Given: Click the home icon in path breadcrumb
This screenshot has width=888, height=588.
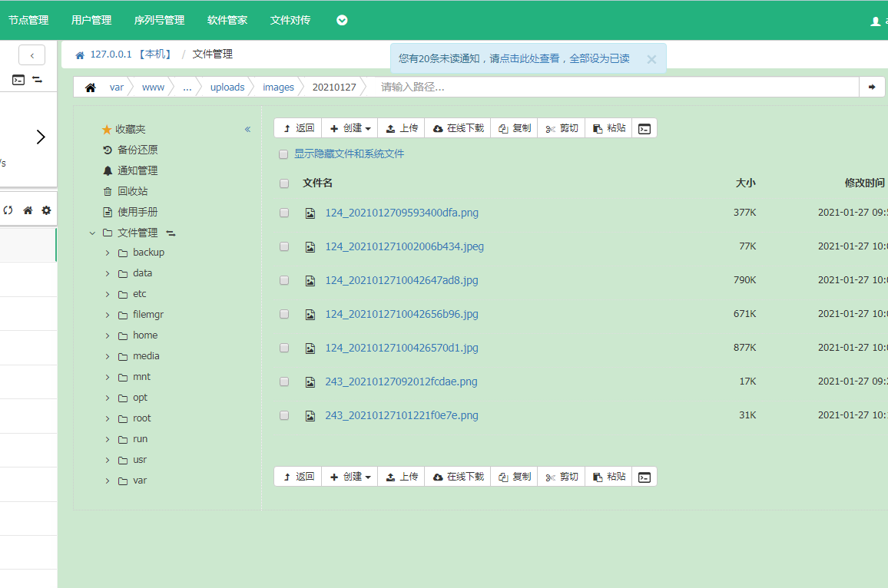Looking at the screenshot, I should 91,88.
